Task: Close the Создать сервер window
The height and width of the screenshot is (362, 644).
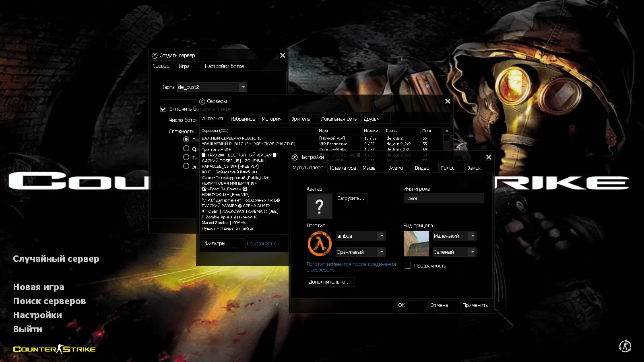Action: point(283,56)
